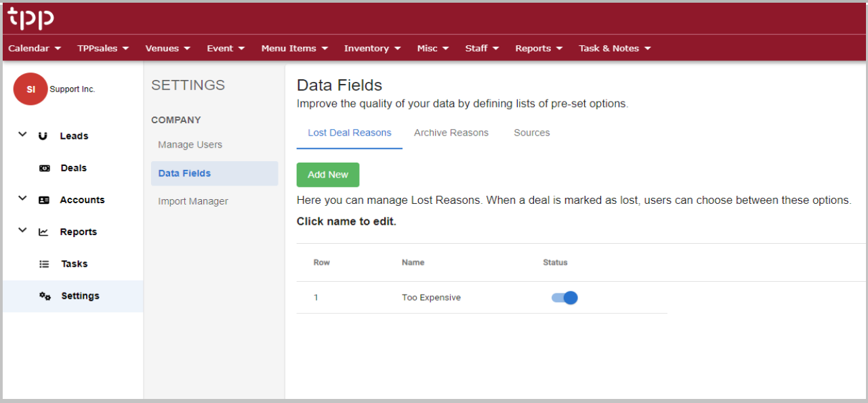Open the TPPsales dropdown menu
Image resolution: width=868 pixels, height=403 pixels.
pos(103,48)
